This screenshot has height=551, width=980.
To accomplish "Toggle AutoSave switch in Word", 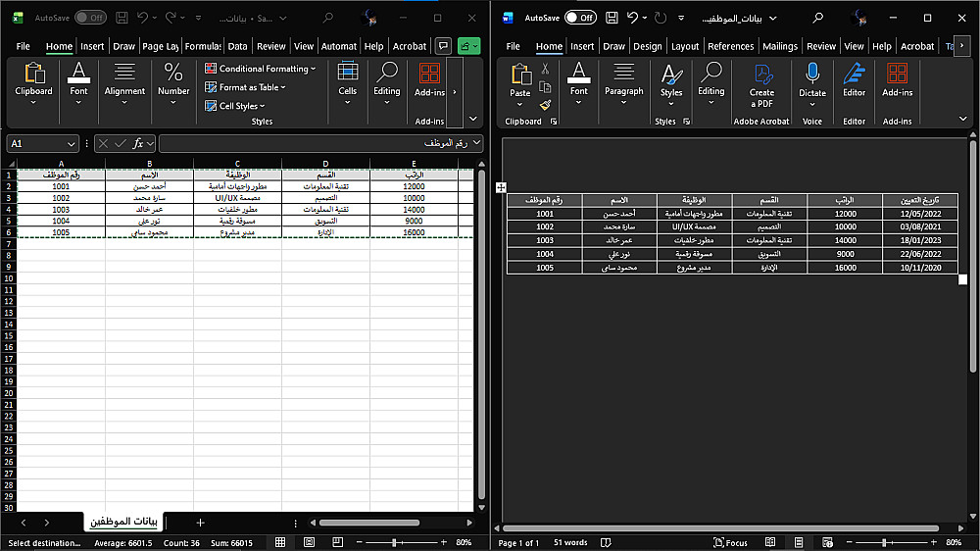I will 580,18.
